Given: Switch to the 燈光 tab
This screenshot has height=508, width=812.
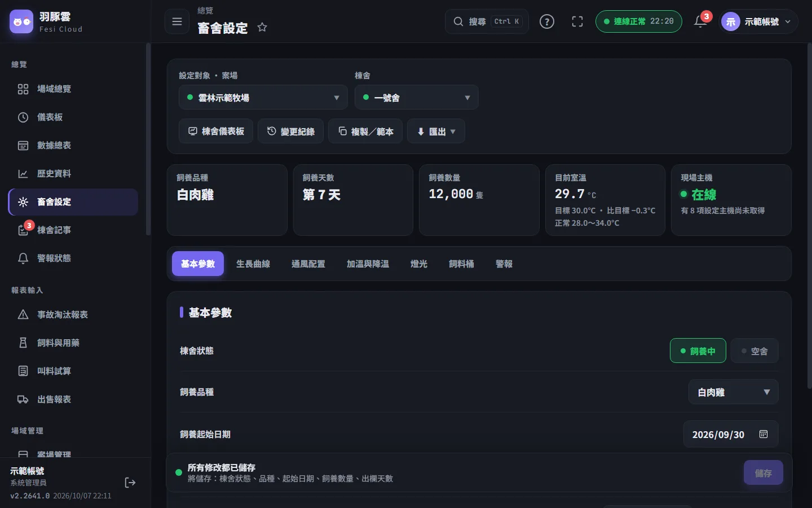Looking at the screenshot, I should point(419,264).
